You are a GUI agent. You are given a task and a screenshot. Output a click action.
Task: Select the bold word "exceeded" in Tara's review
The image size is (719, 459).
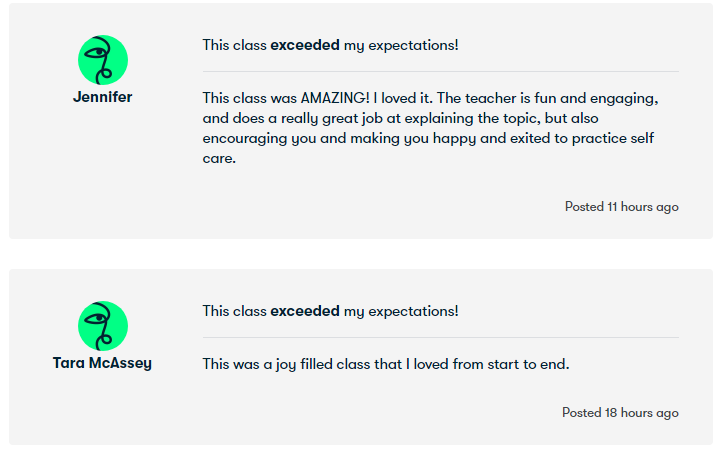[x=305, y=311]
